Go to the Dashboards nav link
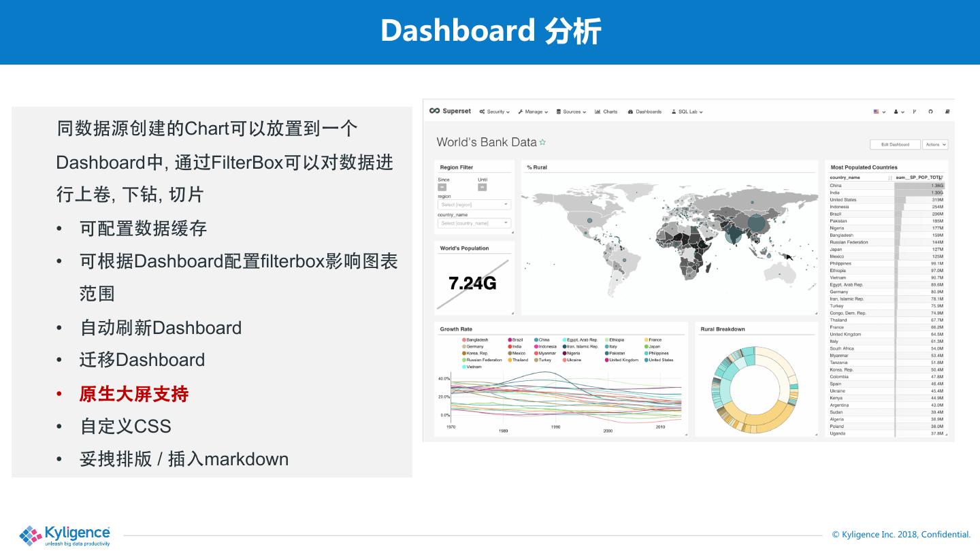This screenshot has height=551, width=980. pos(644,112)
